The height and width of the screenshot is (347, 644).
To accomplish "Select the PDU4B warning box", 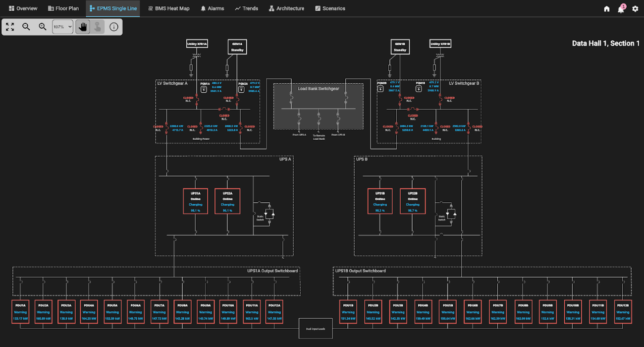I will [x=423, y=312].
